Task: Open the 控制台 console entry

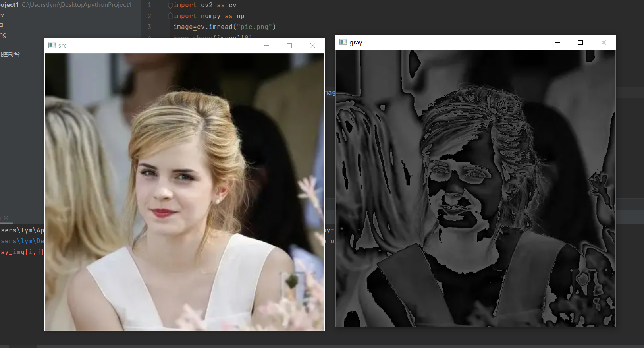Action: tap(10, 54)
